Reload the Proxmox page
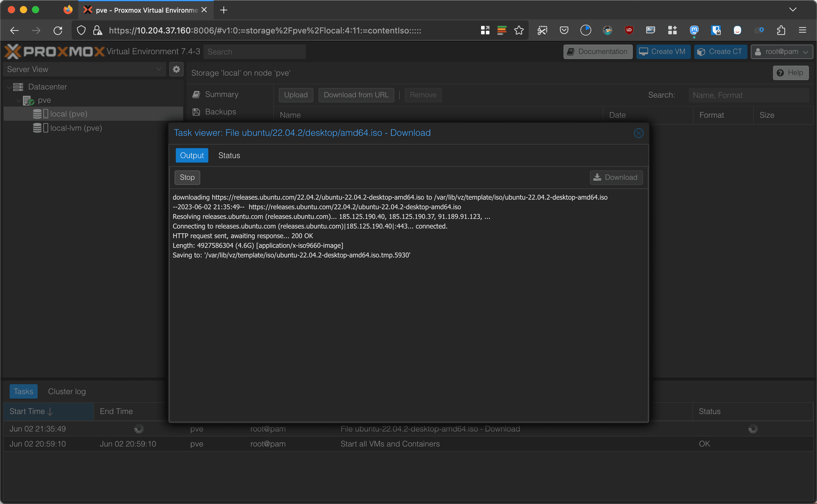This screenshot has width=817, height=504. click(x=58, y=31)
